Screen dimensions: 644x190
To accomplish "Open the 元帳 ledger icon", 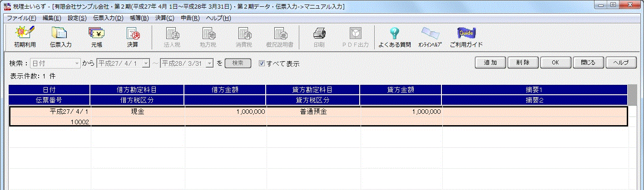I will coord(96,37).
